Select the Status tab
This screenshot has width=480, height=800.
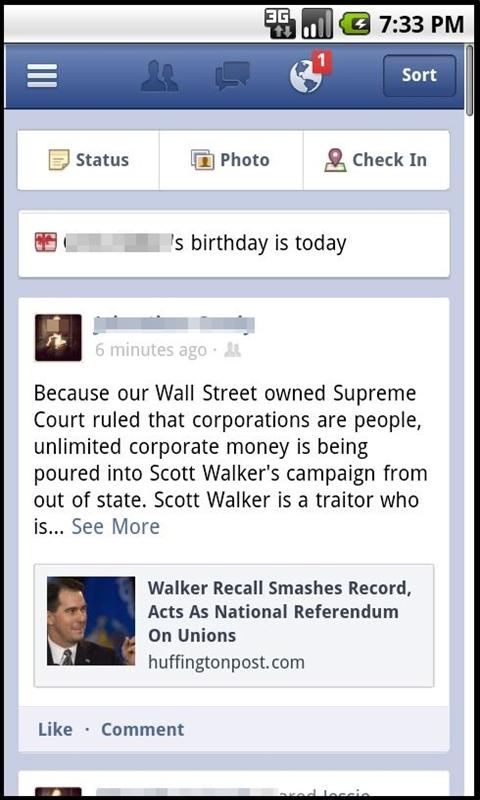(x=88, y=160)
